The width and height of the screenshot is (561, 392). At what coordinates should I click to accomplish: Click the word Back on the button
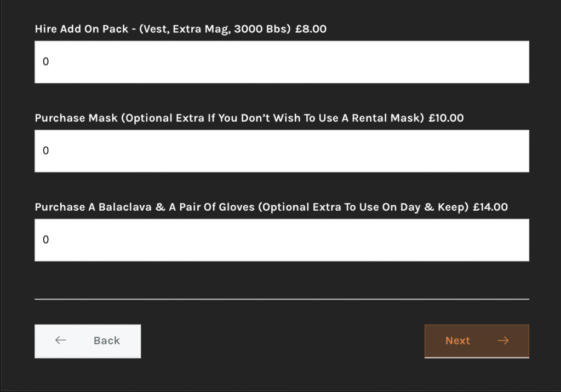point(106,341)
